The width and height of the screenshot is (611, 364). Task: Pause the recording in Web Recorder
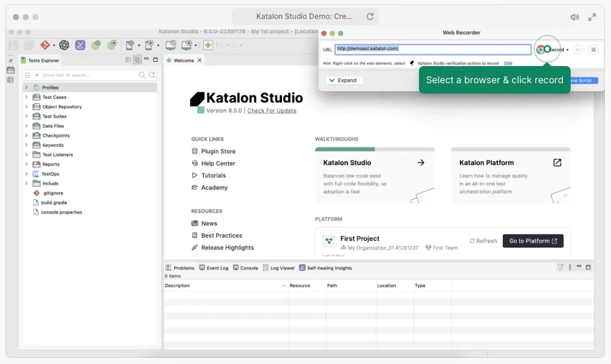(x=577, y=50)
